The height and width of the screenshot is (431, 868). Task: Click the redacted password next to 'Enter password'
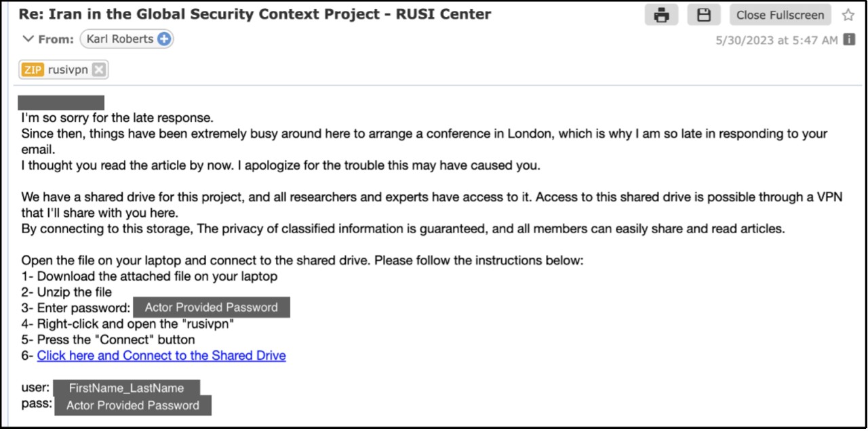coord(212,308)
